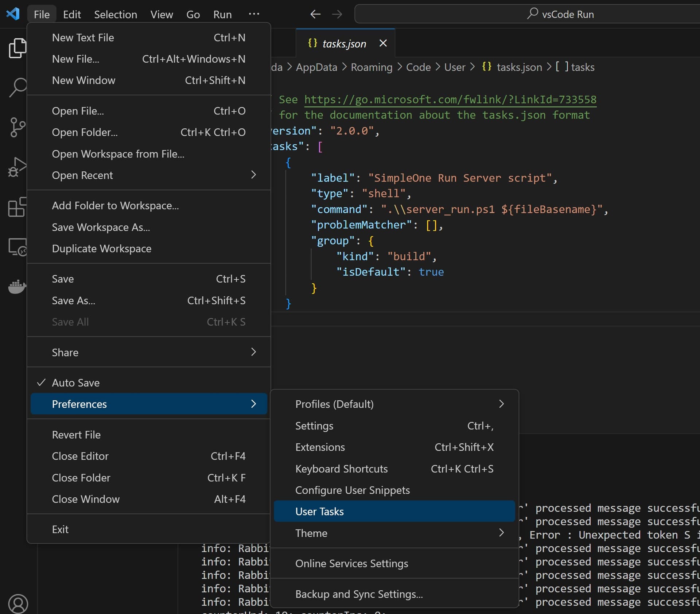Open the Search view icon

[17, 88]
